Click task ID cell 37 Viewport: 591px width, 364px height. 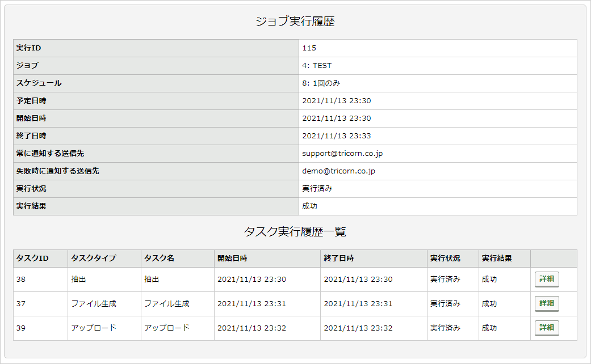click(41, 304)
